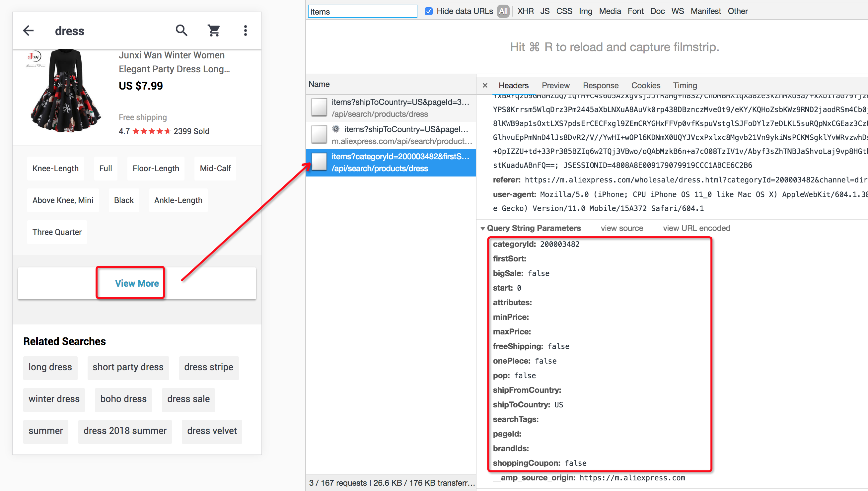Click view source link
868x491 pixels.
coord(621,228)
